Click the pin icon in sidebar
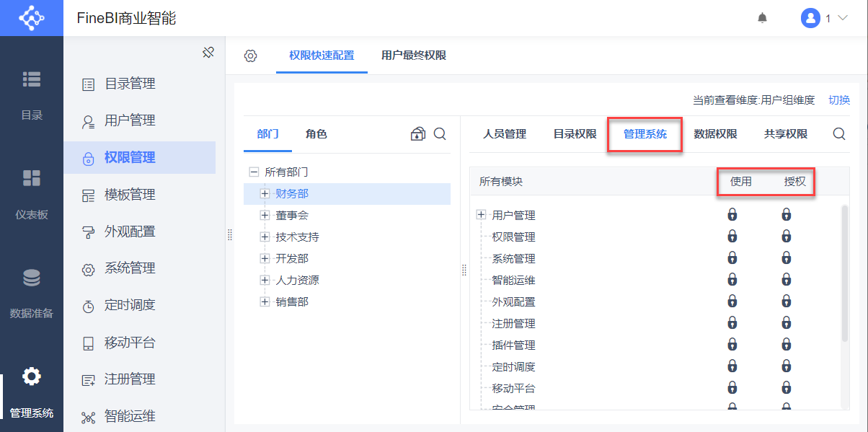This screenshot has width=868, height=432. [x=208, y=53]
